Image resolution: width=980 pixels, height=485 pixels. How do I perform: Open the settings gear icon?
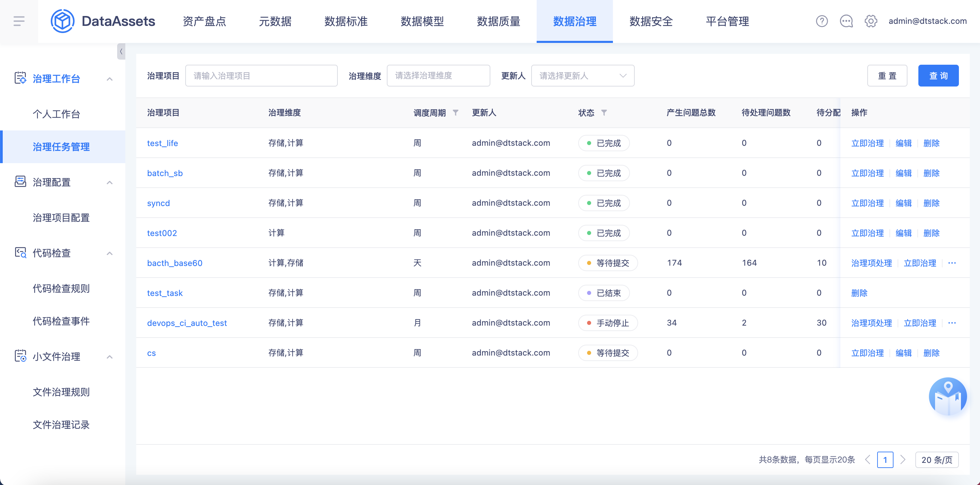click(871, 21)
